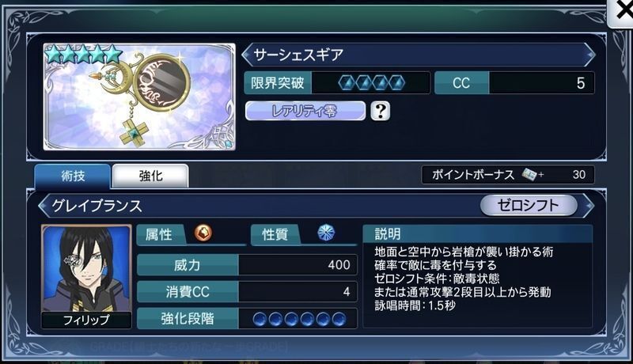
Task: Select the last limit break gem
Action: (396, 83)
